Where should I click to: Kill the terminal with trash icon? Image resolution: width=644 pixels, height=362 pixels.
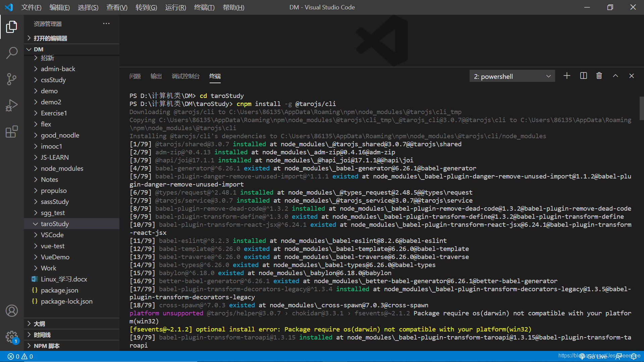599,76
